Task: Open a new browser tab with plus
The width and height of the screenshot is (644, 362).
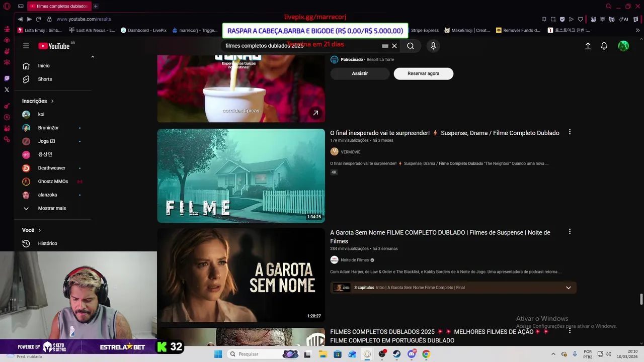Action: click(x=96, y=6)
